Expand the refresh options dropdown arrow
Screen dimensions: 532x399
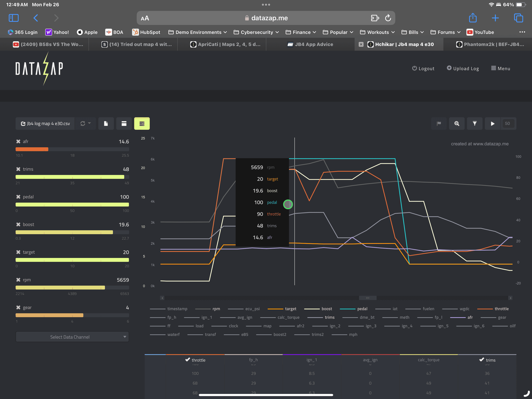(x=89, y=123)
